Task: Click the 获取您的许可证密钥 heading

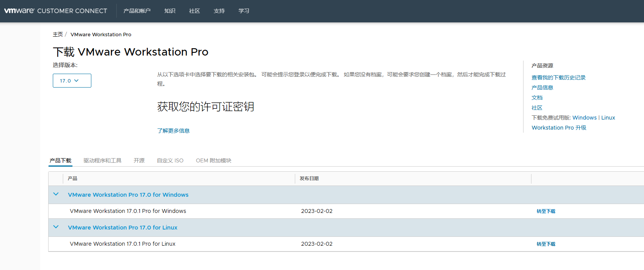Action: pyautogui.click(x=206, y=107)
